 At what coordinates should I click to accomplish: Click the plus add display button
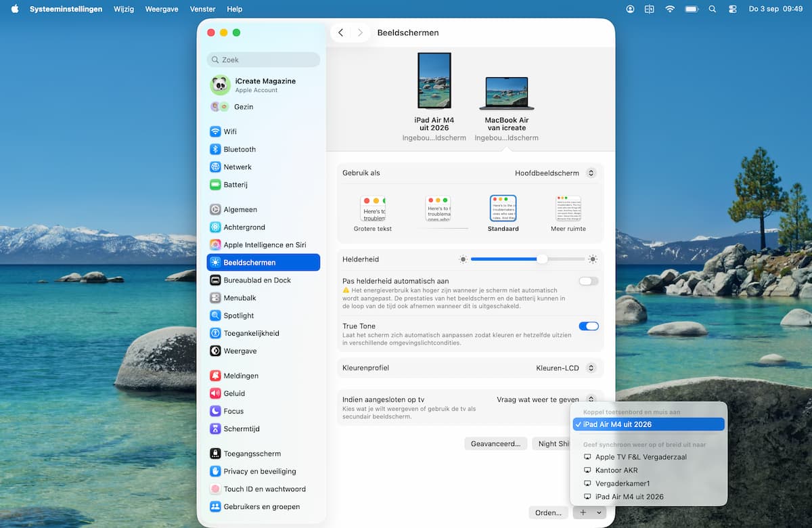[x=583, y=512]
